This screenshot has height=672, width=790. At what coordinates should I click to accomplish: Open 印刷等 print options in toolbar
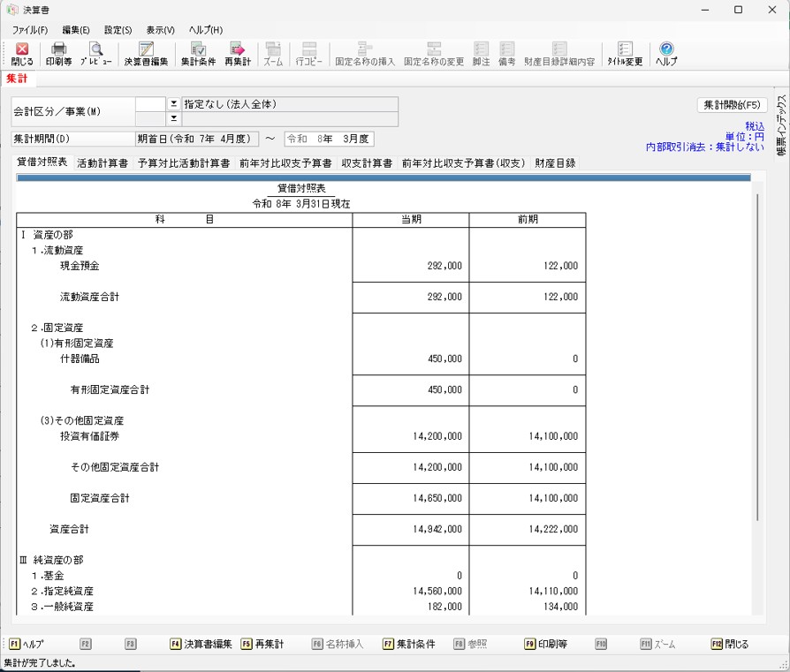tap(58, 54)
